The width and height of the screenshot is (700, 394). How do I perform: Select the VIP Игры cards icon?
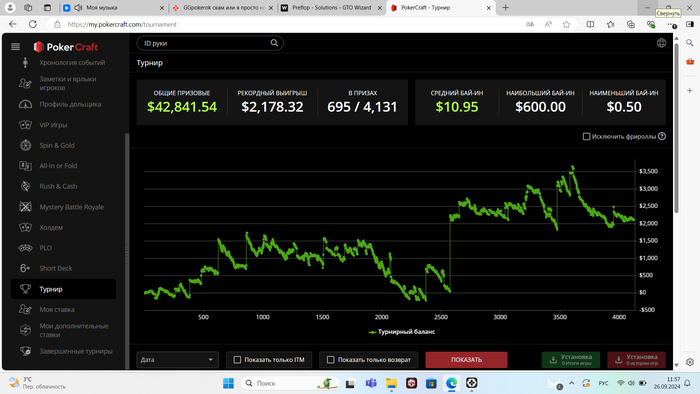click(25, 125)
